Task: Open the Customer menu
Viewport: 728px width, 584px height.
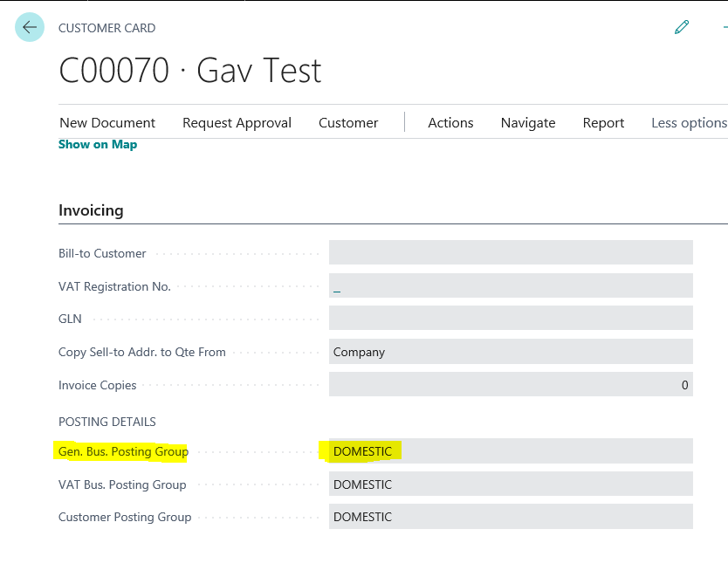Action: (348, 123)
